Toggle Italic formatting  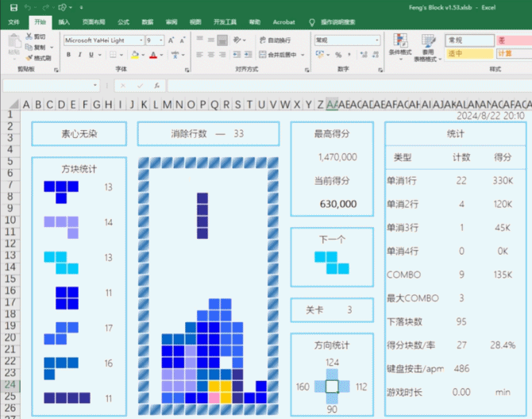click(x=79, y=55)
